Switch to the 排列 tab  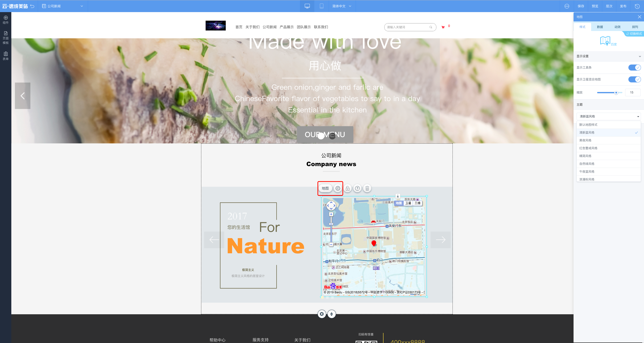click(635, 27)
